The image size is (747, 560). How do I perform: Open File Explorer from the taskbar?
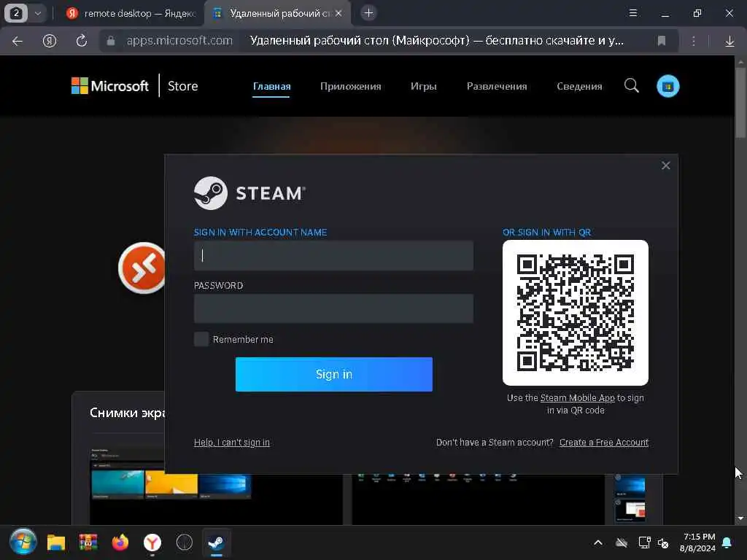55,542
